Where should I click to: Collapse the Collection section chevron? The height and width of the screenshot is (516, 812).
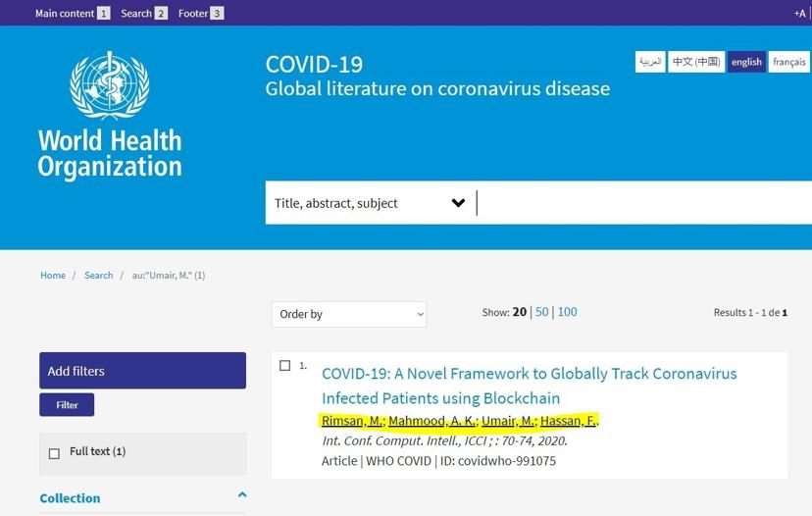(x=242, y=495)
